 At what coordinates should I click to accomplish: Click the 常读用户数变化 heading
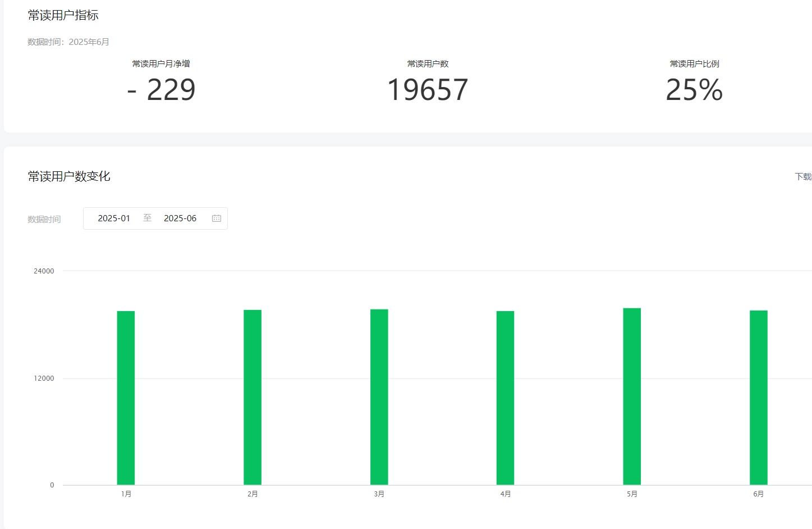click(69, 176)
